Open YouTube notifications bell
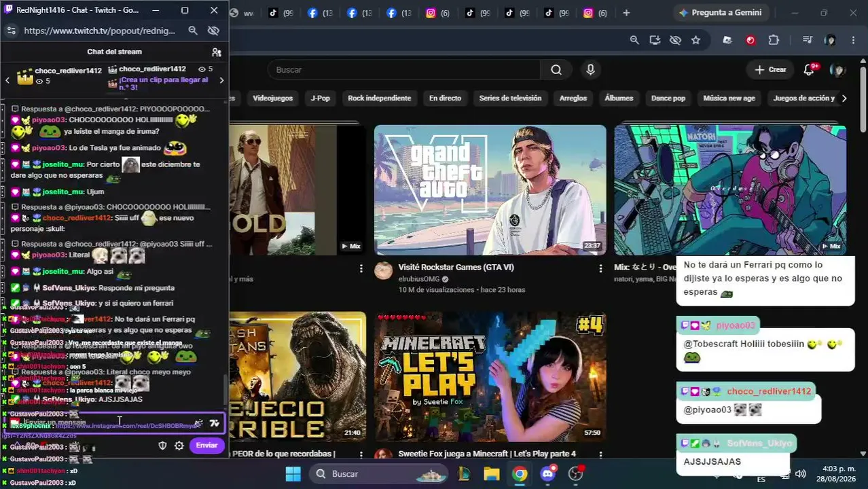 click(x=809, y=69)
